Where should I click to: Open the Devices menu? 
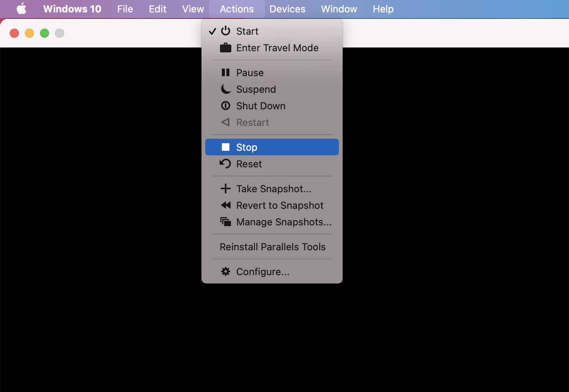(x=287, y=9)
